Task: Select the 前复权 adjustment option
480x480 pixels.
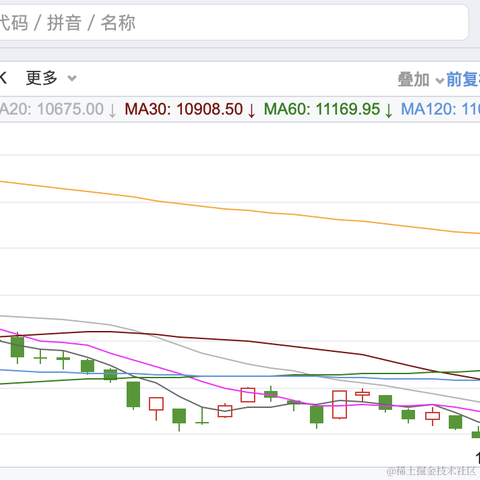Action: click(x=463, y=79)
